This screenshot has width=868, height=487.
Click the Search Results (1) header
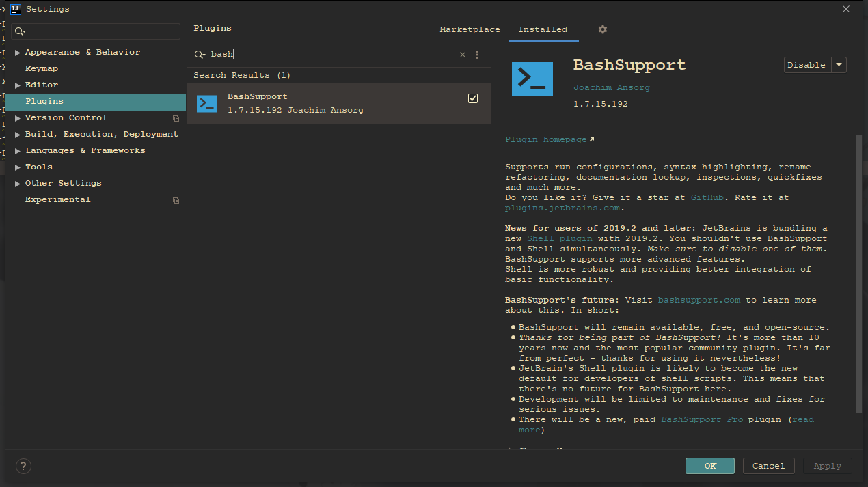point(242,75)
